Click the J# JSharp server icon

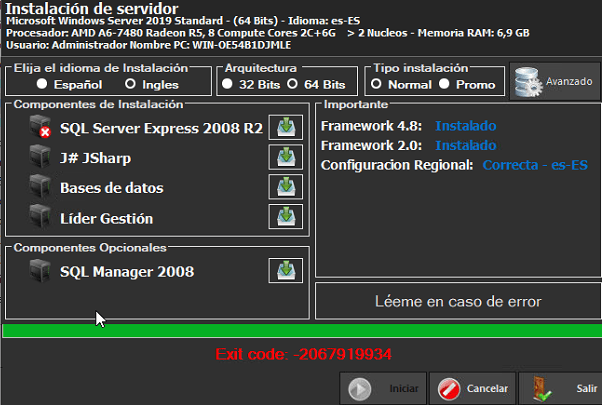click(x=40, y=157)
